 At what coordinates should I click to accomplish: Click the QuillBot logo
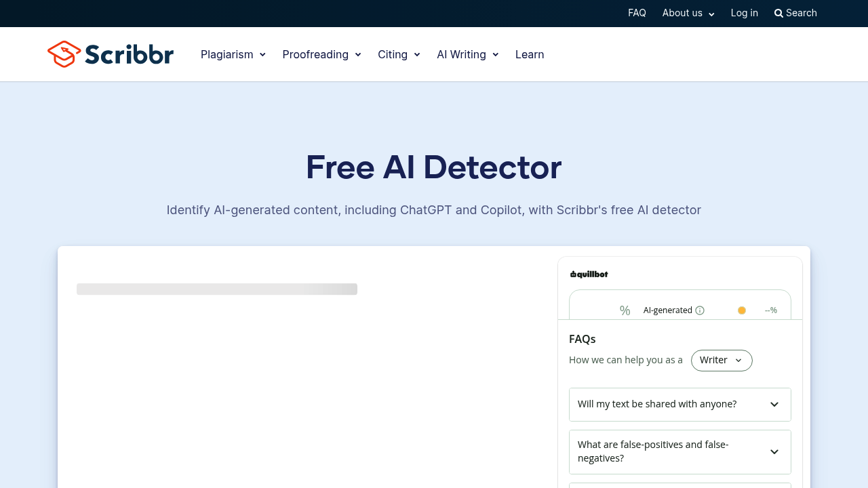(x=589, y=274)
